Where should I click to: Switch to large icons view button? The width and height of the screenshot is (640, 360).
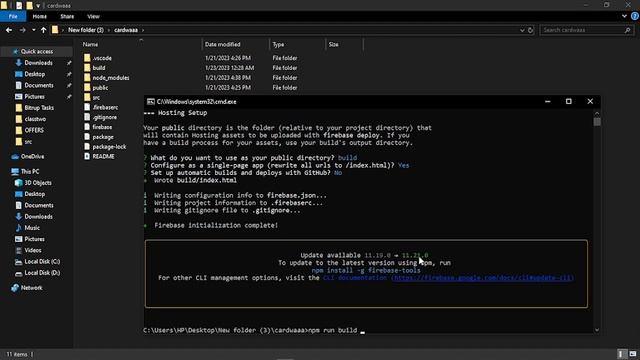coord(633,354)
